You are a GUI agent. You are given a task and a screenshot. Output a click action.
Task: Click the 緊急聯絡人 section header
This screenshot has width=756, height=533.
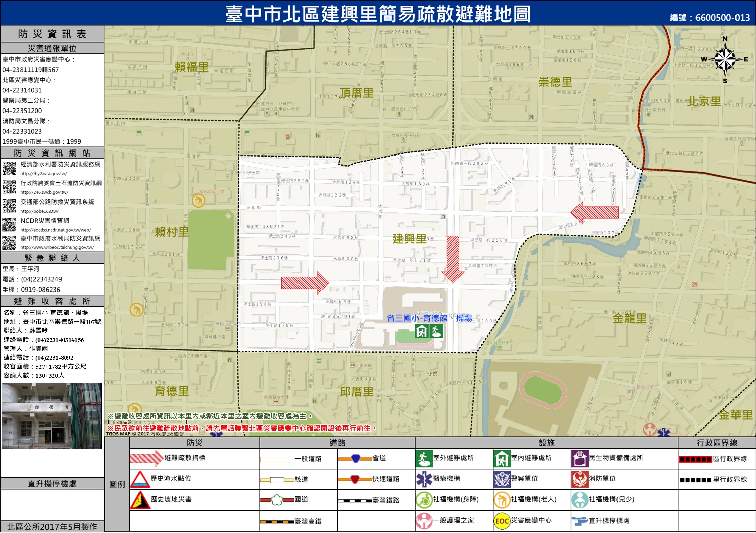52,258
